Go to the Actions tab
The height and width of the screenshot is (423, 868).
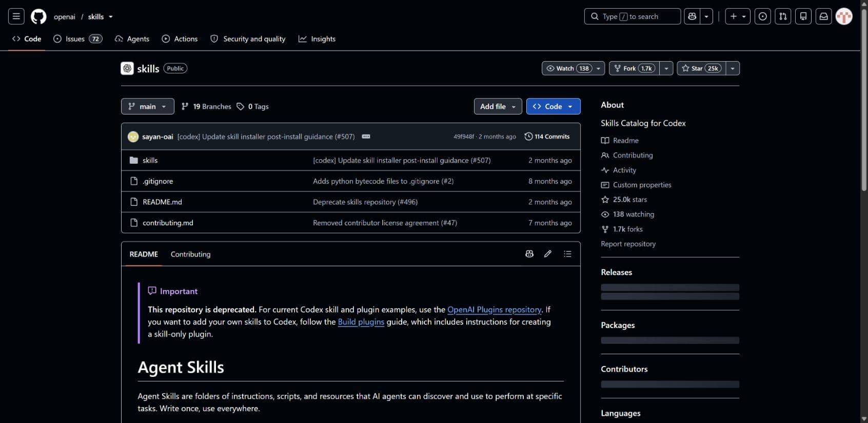pyautogui.click(x=180, y=39)
